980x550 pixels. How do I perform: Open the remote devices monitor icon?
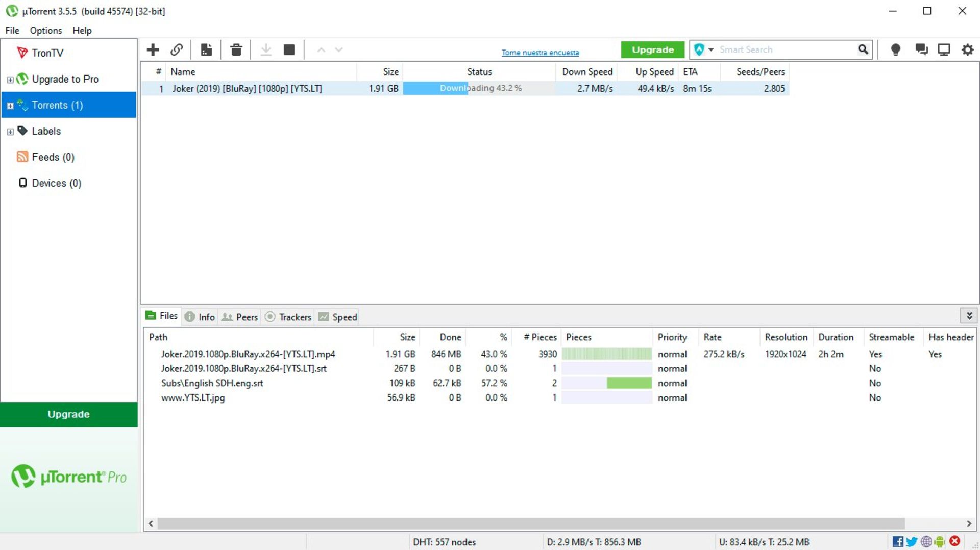(944, 49)
